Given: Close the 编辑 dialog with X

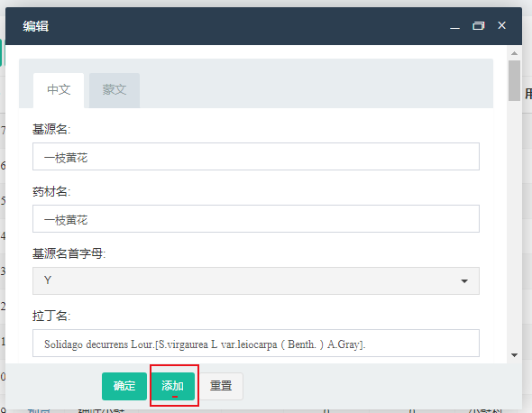Looking at the screenshot, I should [502, 25].
